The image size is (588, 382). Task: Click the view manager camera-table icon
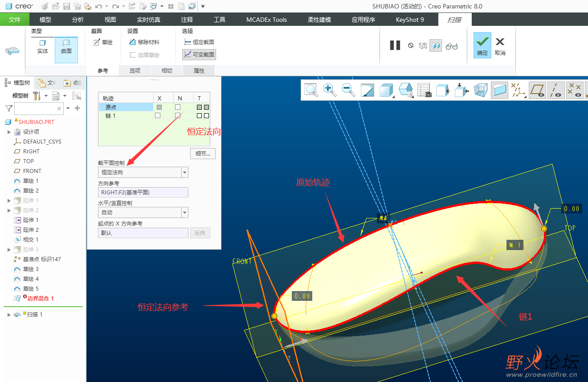tap(425, 90)
